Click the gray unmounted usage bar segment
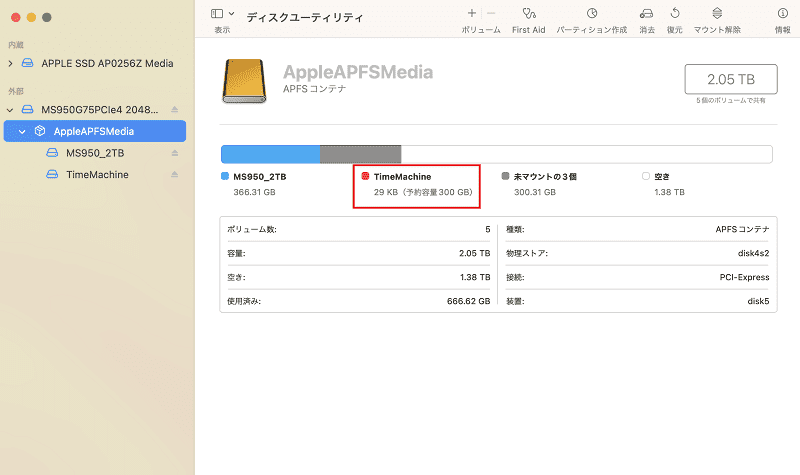This screenshot has width=800, height=475. 361,154
